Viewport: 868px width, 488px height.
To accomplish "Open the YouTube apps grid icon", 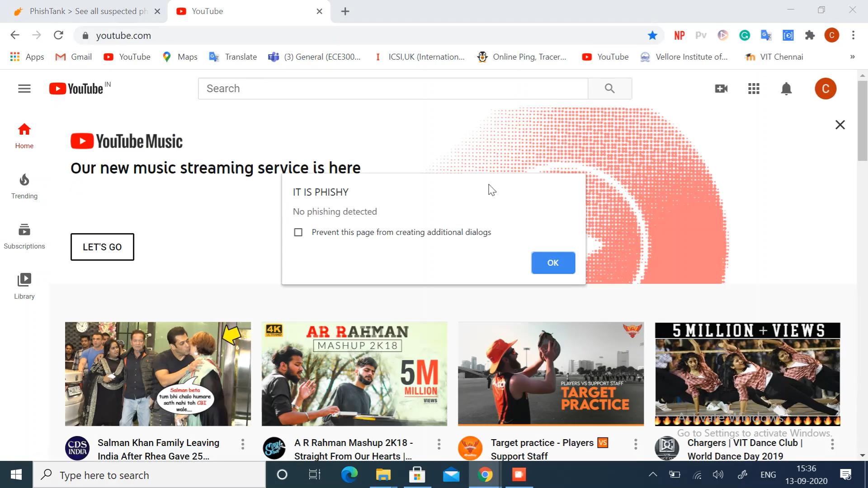I will point(754,89).
